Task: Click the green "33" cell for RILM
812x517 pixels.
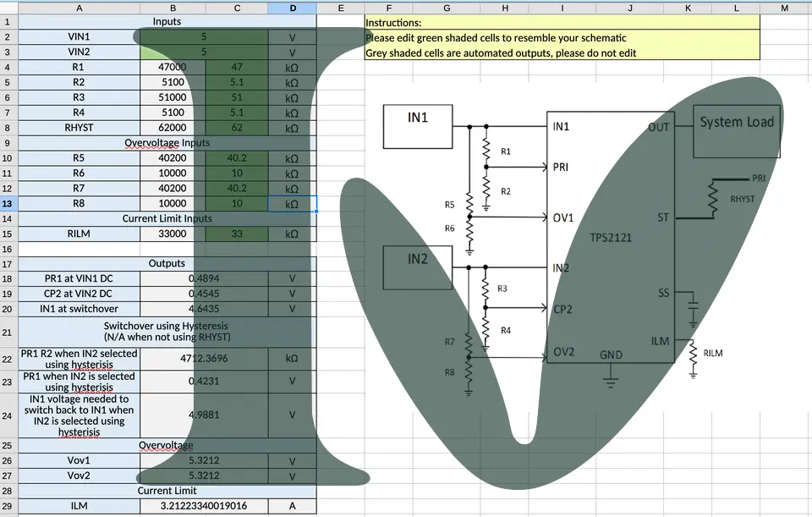Action: coord(237,234)
